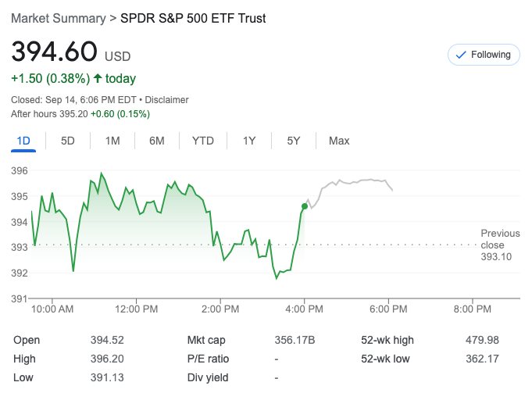Open the Disclaimer link
The height and width of the screenshot is (393, 532).
tap(168, 100)
